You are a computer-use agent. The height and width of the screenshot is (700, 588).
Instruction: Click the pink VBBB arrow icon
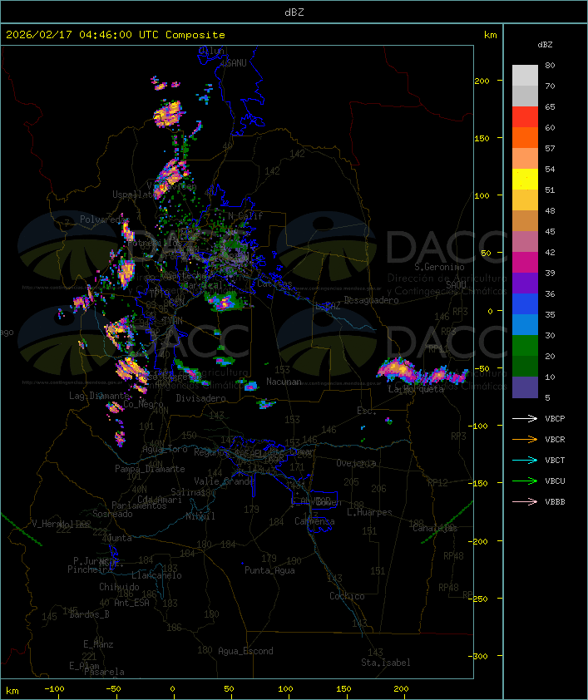click(x=525, y=502)
